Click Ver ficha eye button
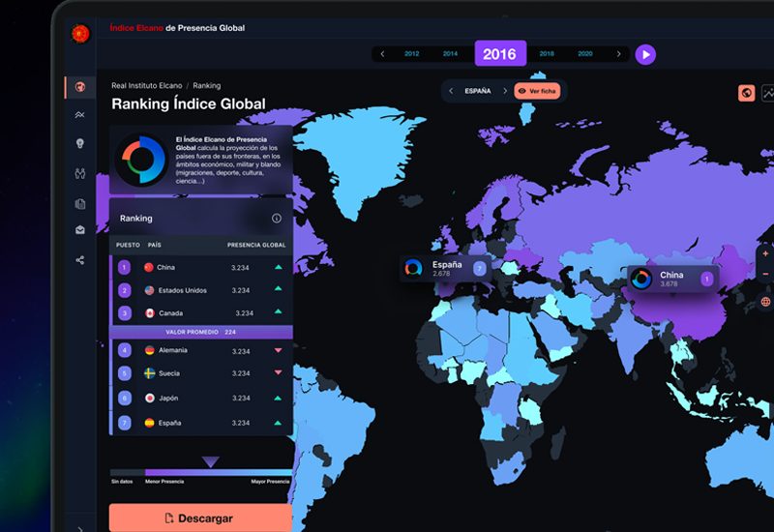This screenshot has height=532, width=774. point(536,91)
